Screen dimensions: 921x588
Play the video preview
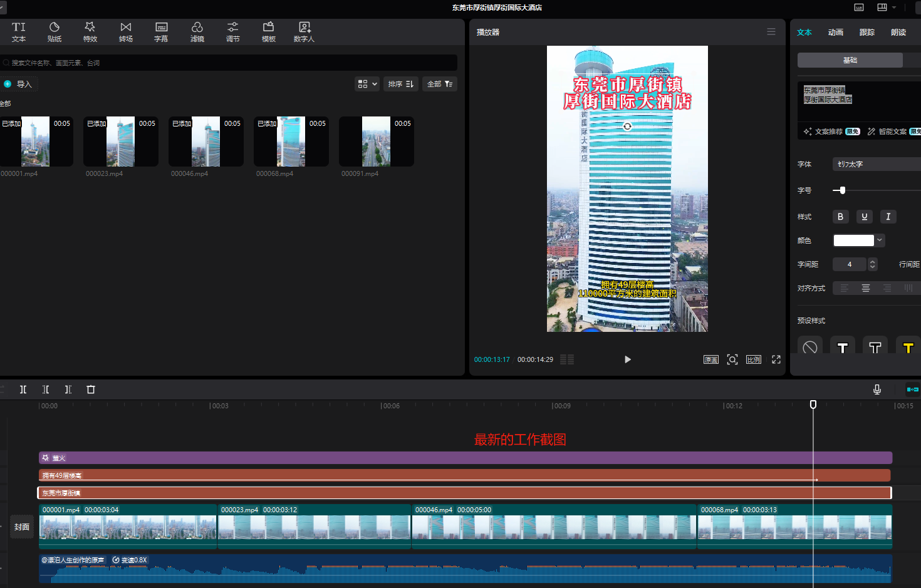[628, 359]
